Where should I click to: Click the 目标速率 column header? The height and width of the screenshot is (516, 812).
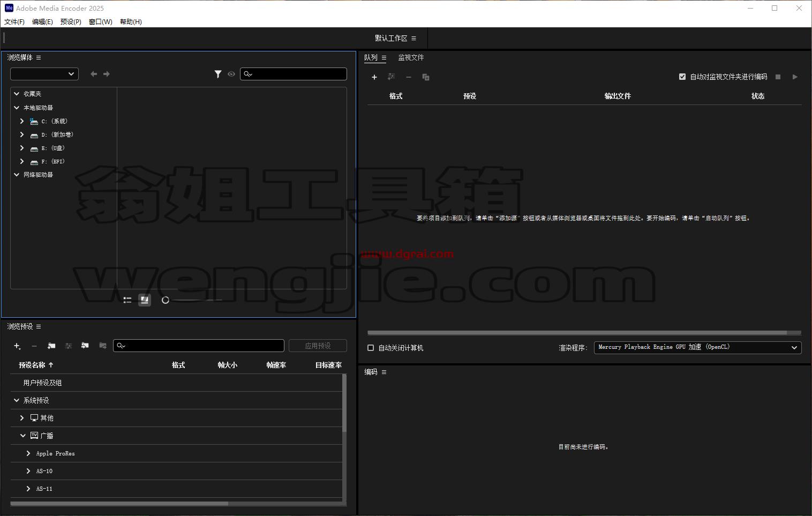pyautogui.click(x=328, y=365)
